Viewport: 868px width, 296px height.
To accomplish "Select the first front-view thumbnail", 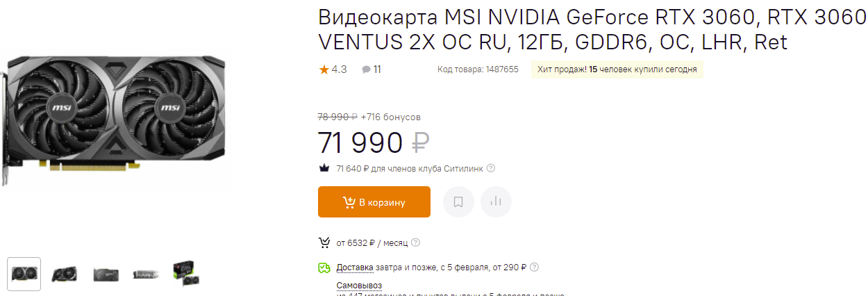I will click(24, 274).
